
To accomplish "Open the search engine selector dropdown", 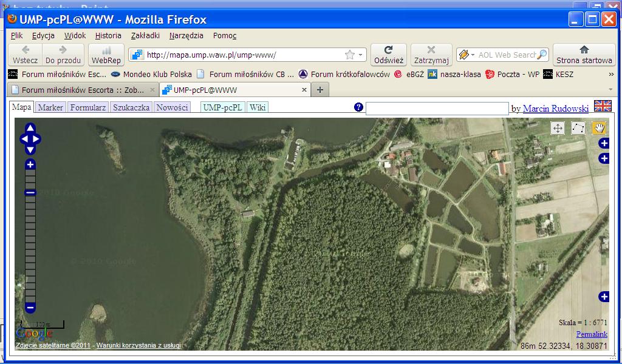I will tap(466, 55).
